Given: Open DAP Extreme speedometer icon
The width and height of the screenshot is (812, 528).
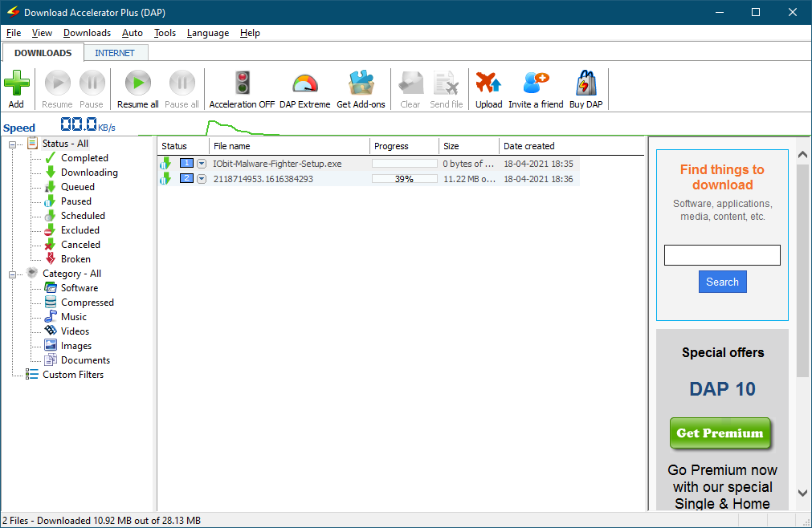Looking at the screenshot, I should coord(305,83).
